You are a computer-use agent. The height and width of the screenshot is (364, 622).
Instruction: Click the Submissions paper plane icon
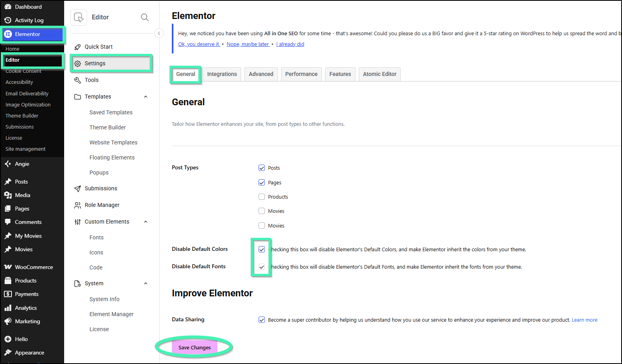pos(78,189)
